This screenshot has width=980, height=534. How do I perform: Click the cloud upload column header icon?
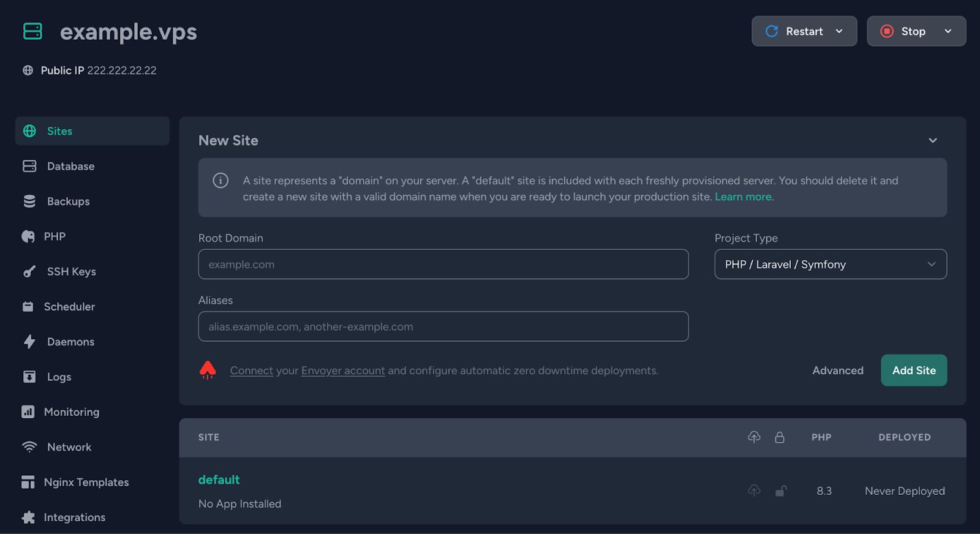click(x=754, y=437)
